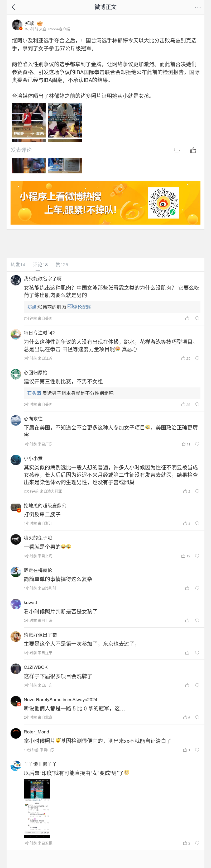
Task: Open author 郑峻's profile name
Action: (30, 23)
